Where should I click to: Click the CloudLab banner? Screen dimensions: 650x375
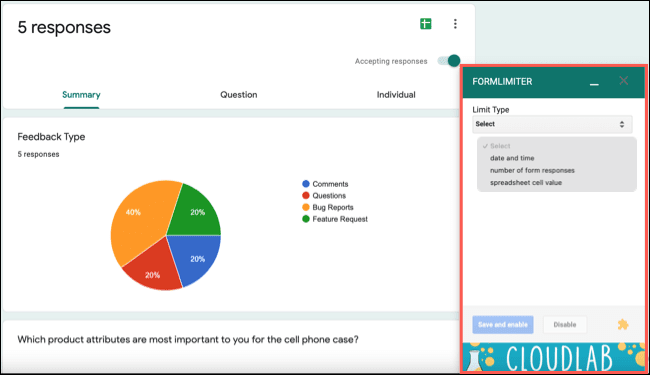554,357
